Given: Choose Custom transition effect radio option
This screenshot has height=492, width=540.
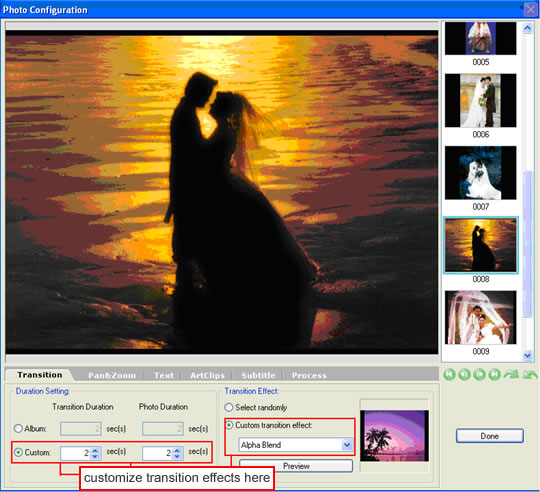Looking at the screenshot, I should tap(229, 425).
